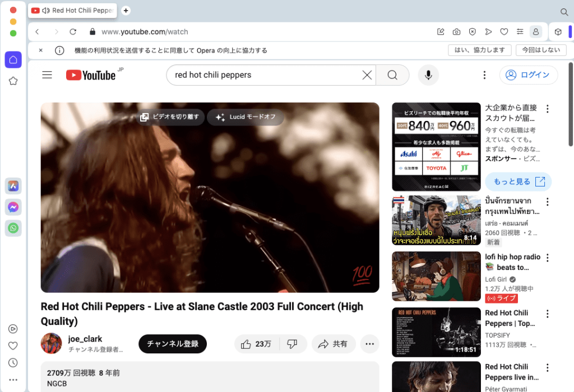Open options for lofi hip hop radio
The height and width of the screenshot is (392, 574).
pyautogui.click(x=547, y=258)
